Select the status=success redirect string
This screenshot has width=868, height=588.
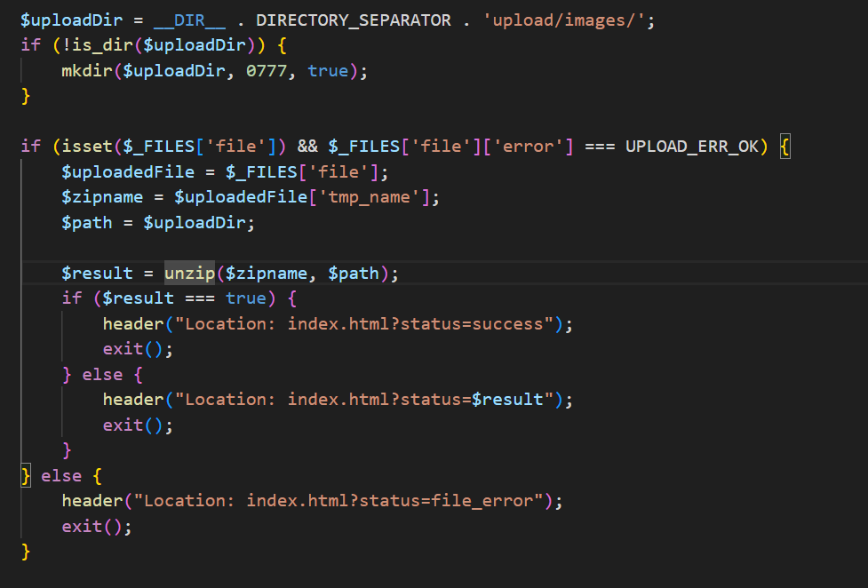[363, 324]
